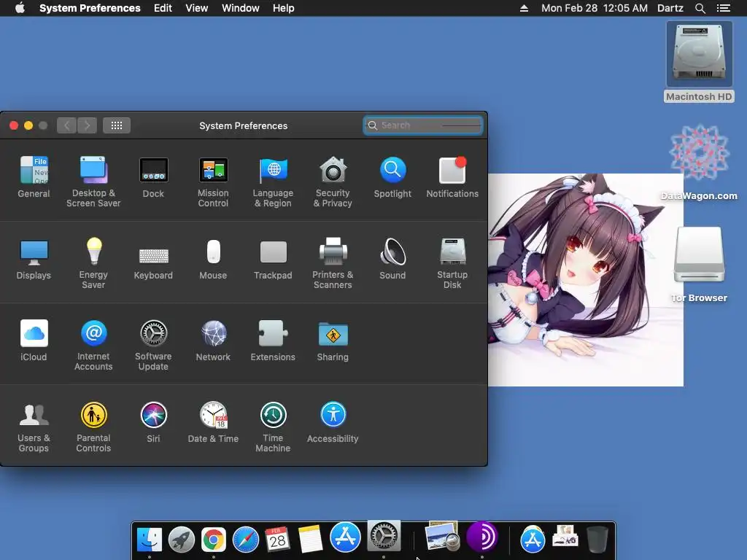
Task: Click the forward navigation arrow
Action: point(88,125)
